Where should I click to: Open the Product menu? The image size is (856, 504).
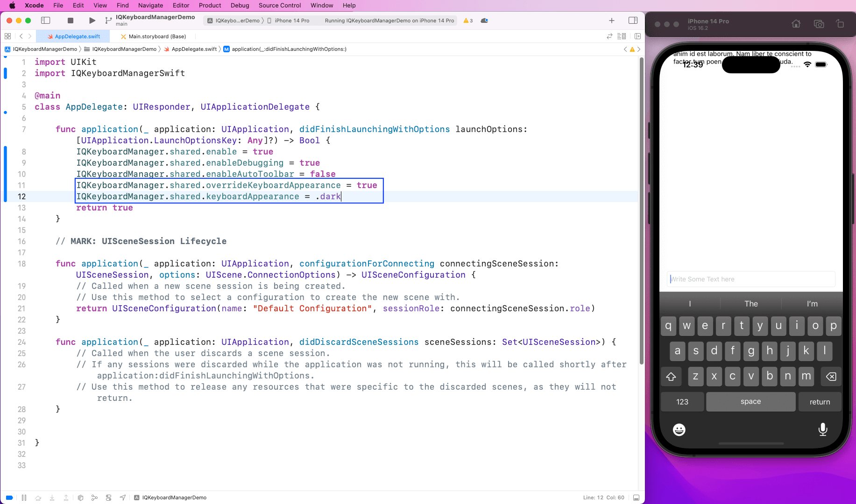(210, 6)
